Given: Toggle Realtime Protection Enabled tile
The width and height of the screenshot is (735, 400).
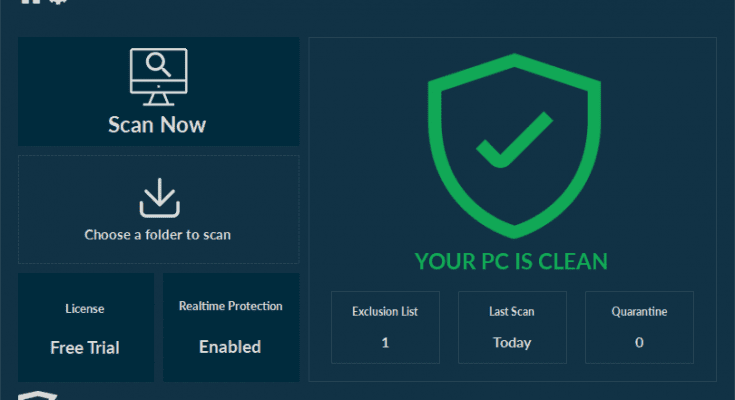Looking at the screenshot, I should [x=230, y=327].
